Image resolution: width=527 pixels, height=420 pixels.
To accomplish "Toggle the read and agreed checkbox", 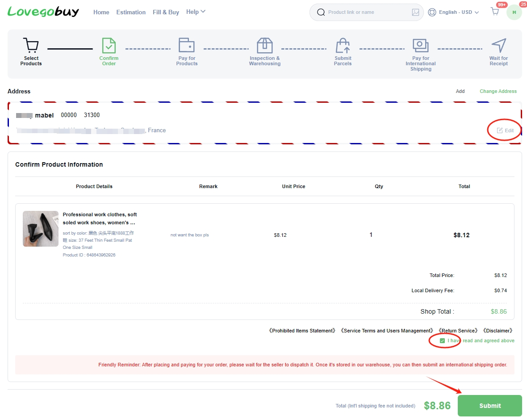I will 442,340.
